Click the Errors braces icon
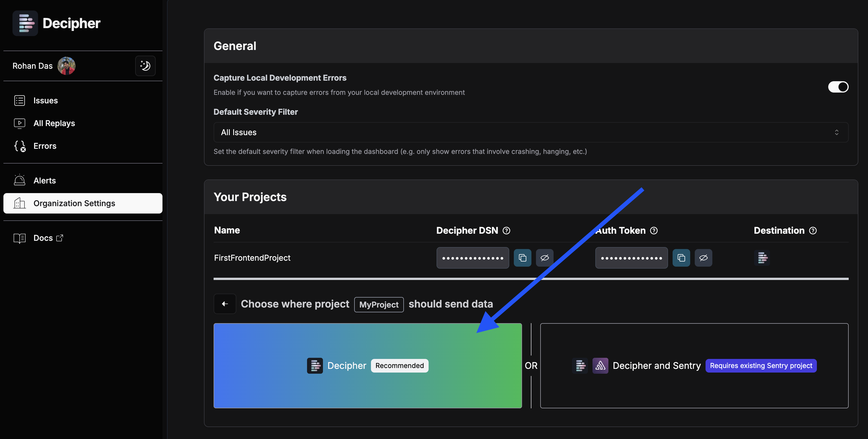Screen dimensions: 868x439 point(20,146)
